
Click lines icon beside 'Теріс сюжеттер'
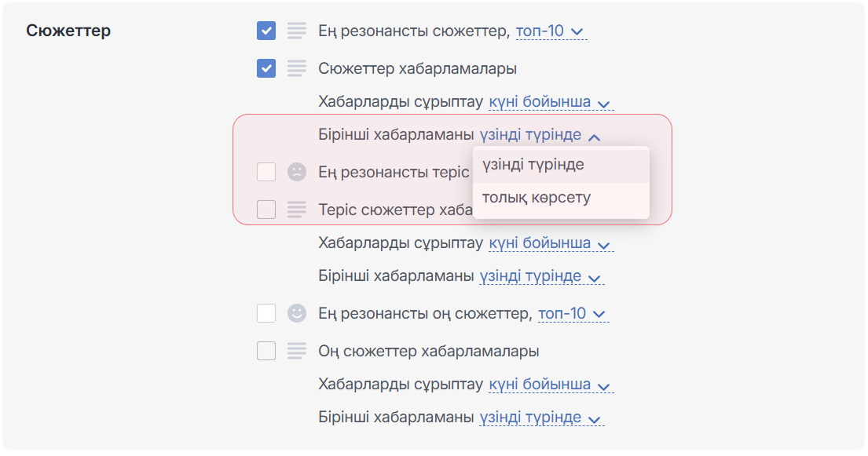tap(296, 210)
